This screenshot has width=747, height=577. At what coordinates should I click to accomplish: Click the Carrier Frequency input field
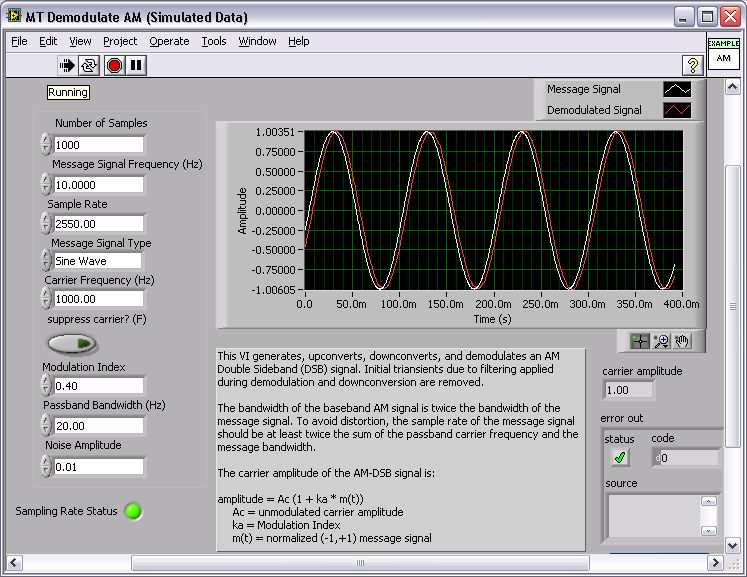click(x=99, y=299)
